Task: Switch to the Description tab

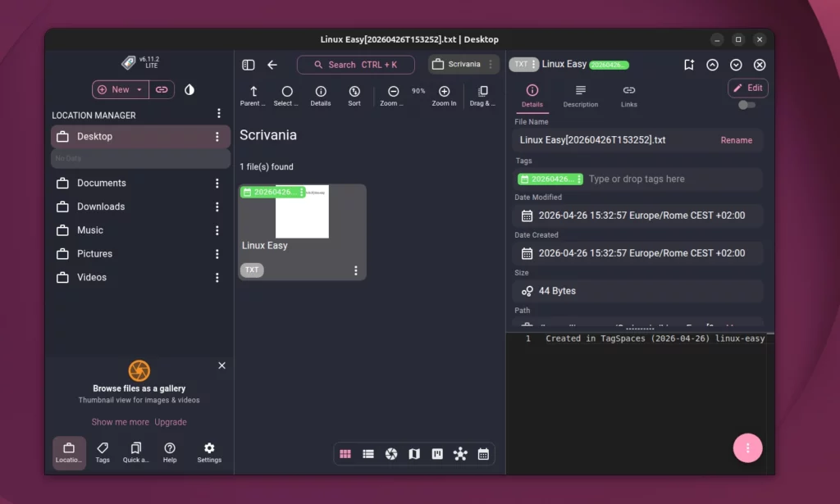Action: coord(581,99)
